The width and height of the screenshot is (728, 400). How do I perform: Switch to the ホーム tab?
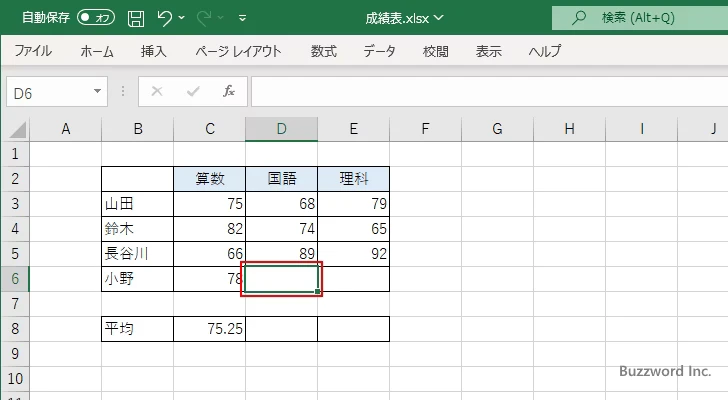tap(97, 51)
